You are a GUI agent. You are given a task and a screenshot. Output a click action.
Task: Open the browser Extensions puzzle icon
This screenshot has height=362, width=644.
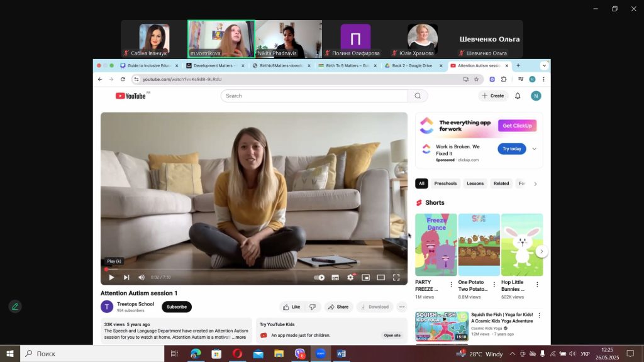click(x=504, y=79)
